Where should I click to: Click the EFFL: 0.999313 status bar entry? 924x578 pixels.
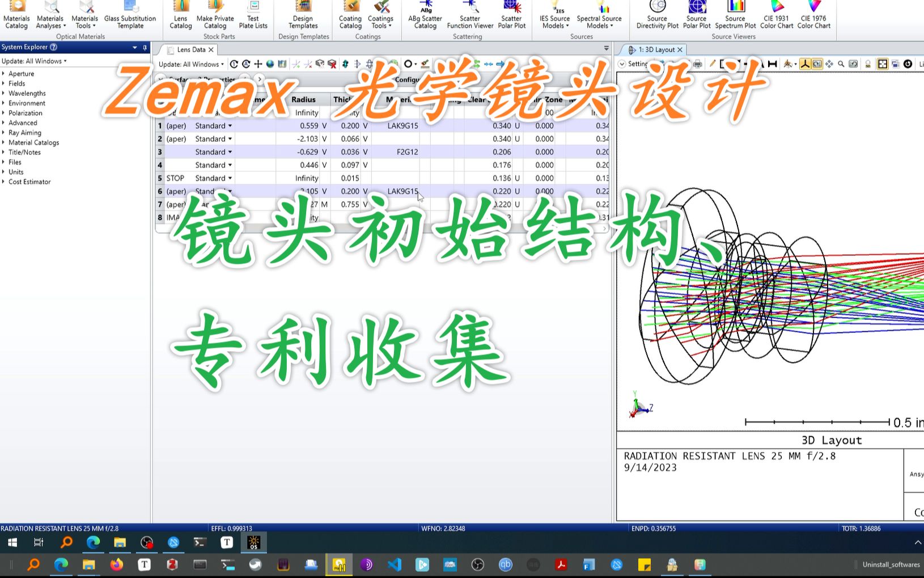point(231,528)
